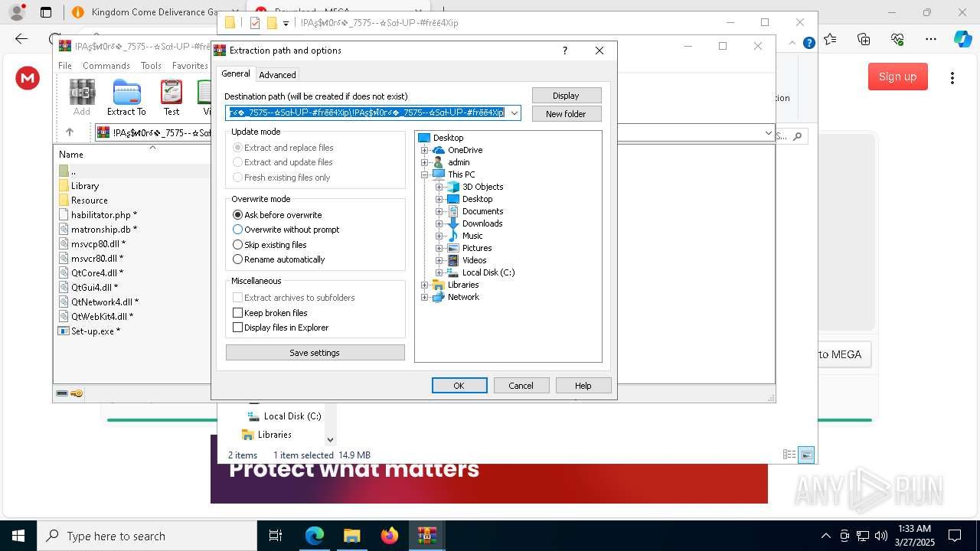Open the notifications center icon
This screenshot has width=980, height=551.
click(955, 536)
